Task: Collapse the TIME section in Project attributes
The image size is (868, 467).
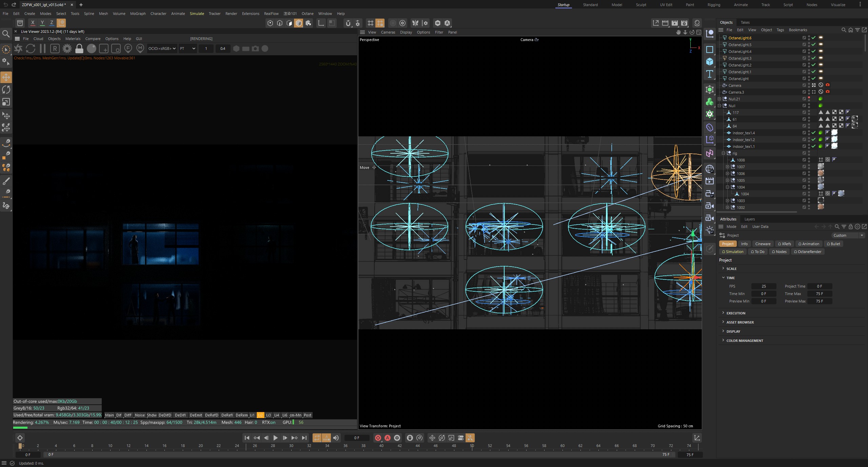Action: (x=723, y=277)
